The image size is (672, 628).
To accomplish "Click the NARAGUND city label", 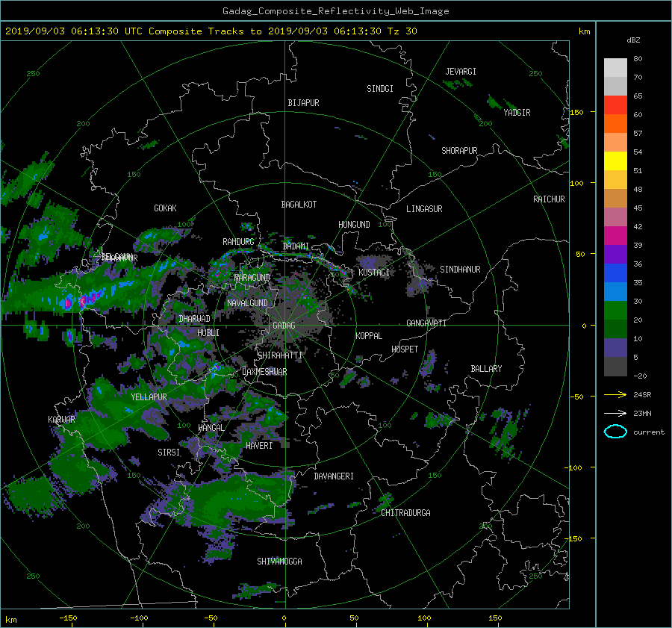I will click(252, 277).
